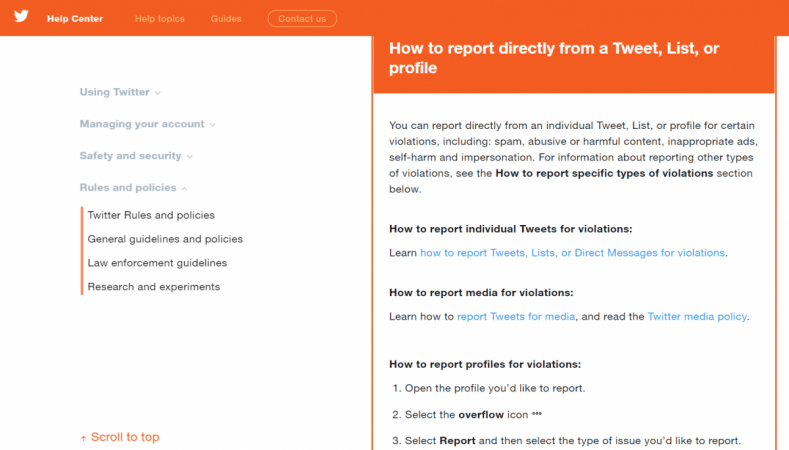Image resolution: width=789 pixels, height=450 pixels.
Task: Open Law enforcement guidelines
Action: (x=157, y=263)
